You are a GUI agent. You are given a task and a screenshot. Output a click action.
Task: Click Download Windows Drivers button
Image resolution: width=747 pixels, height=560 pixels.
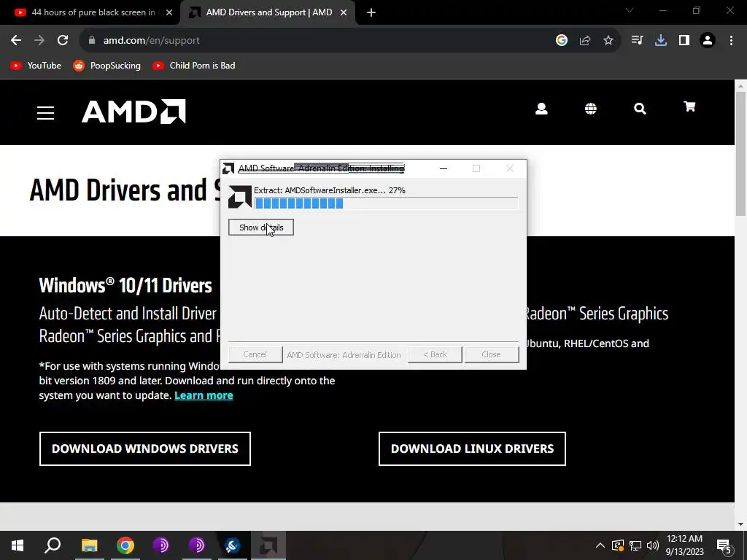point(145,448)
